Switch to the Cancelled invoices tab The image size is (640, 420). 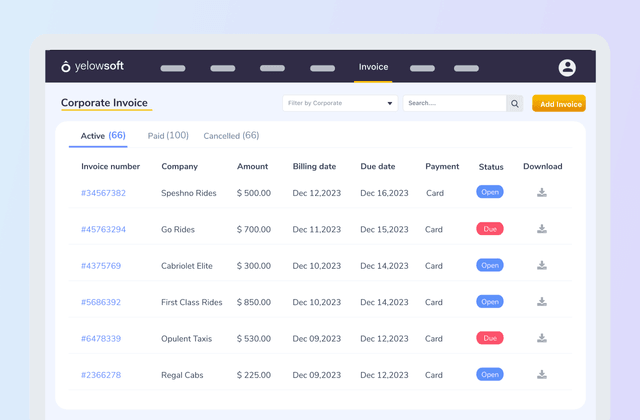231,136
